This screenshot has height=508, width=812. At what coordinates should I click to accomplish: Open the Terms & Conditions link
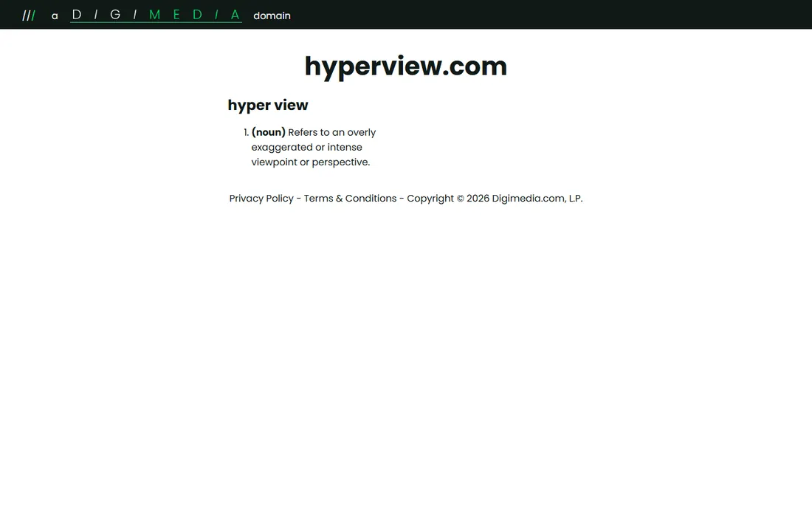pyautogui.click(x=350, y=199)
